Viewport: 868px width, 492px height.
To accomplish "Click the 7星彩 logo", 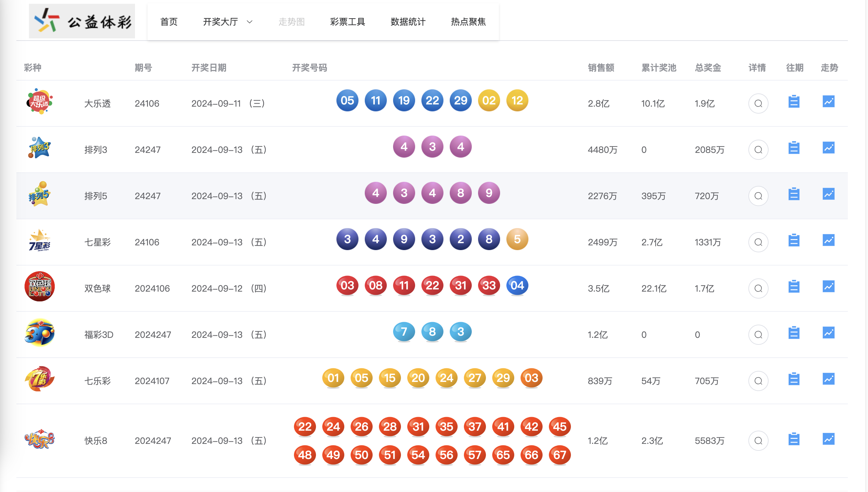I will (39, 240).
